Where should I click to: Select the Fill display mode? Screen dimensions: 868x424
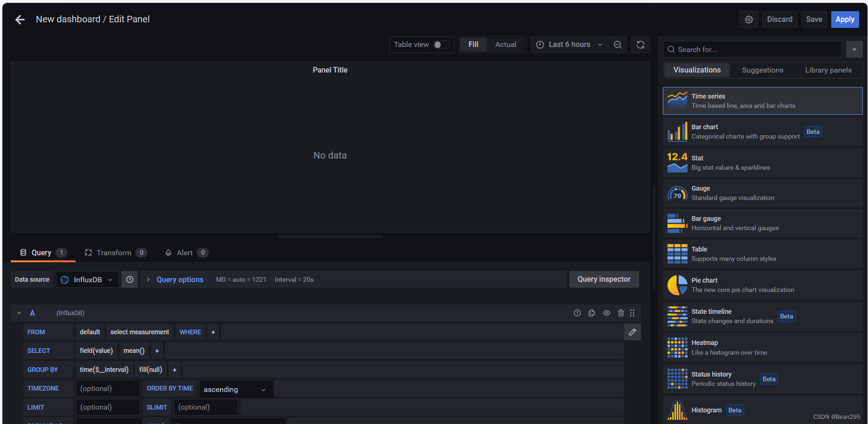point(473,45)
